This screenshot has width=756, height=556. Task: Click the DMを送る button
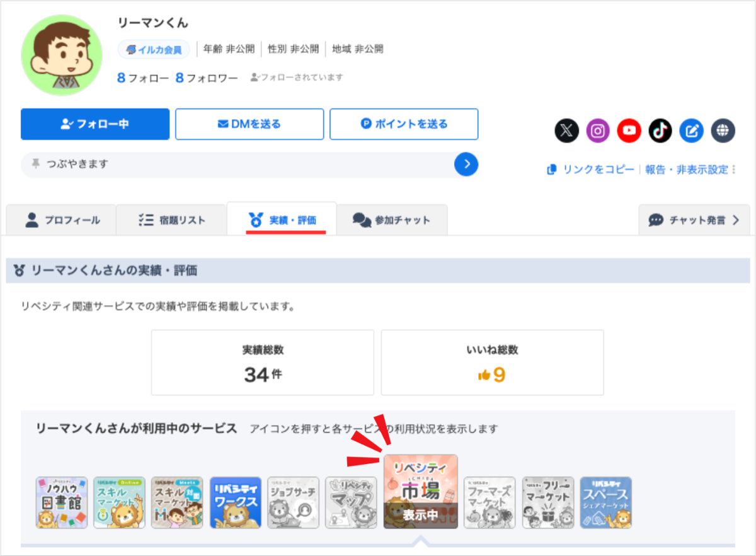click(x=249, y=124)
